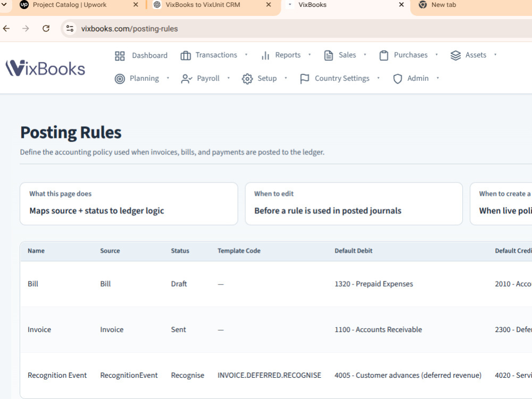Click the Assets layers icon
Viewport: 532px width, 399px height.
tap(455, 55)
